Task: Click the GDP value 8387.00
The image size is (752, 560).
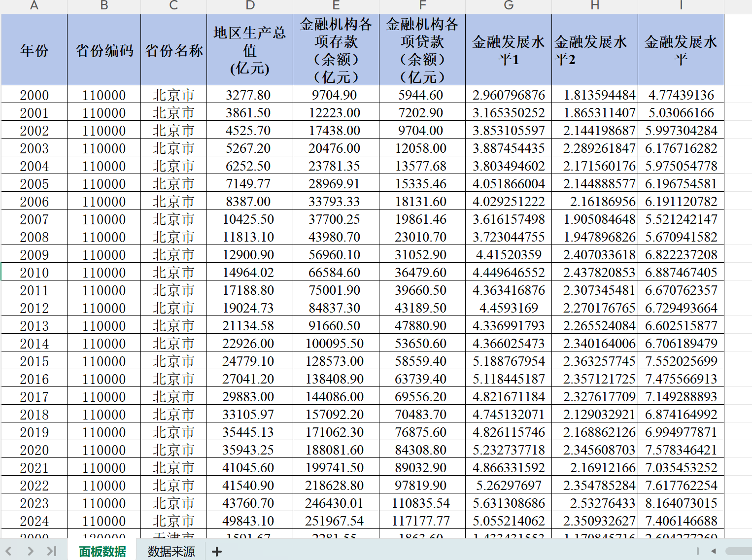Action: 250,201
